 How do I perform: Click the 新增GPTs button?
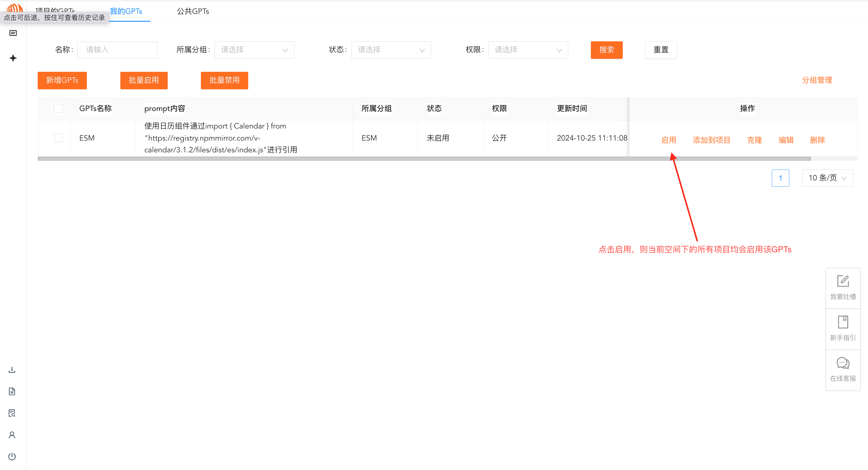(x=62, y=80)
